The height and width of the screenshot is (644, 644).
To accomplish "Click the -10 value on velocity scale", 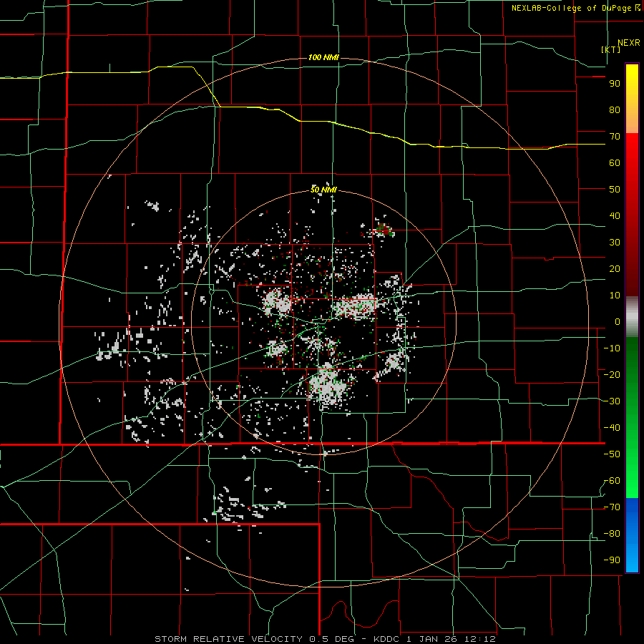I will (x=612, y=348).
